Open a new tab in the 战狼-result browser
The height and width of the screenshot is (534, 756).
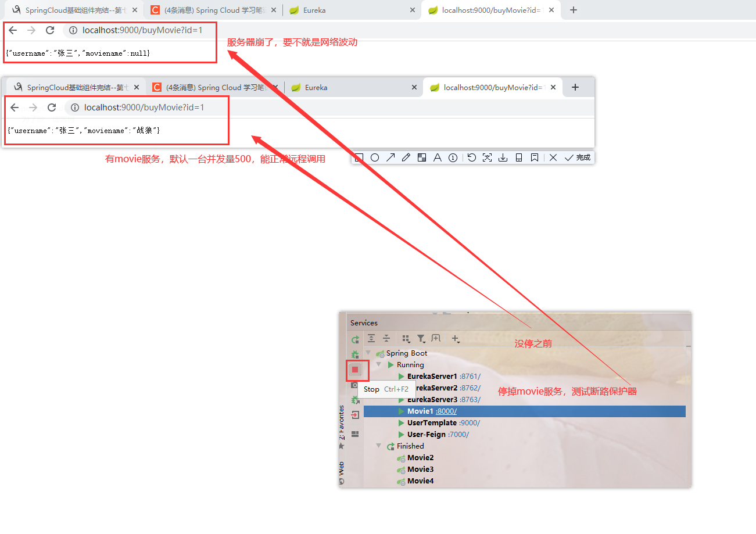click(575, 87)
